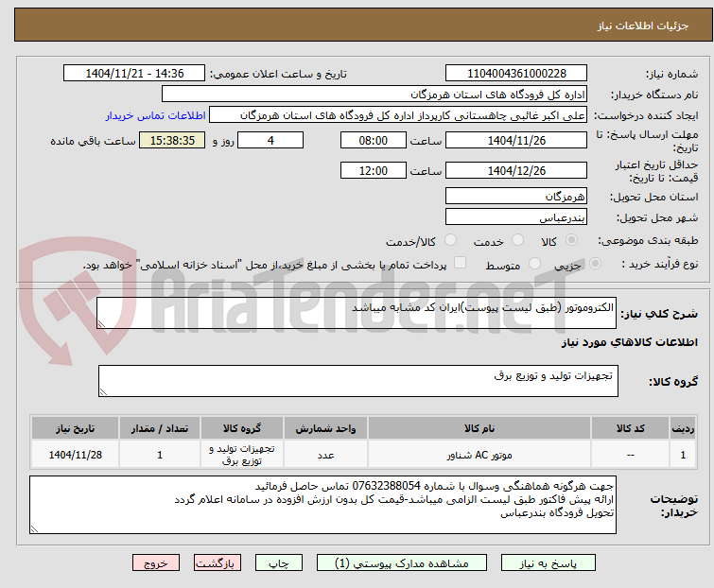Click the گروه کالا text box

[357, 381]
